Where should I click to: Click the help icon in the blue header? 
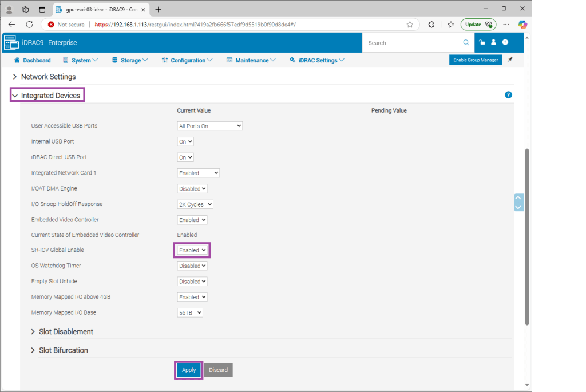click(505, 42)
